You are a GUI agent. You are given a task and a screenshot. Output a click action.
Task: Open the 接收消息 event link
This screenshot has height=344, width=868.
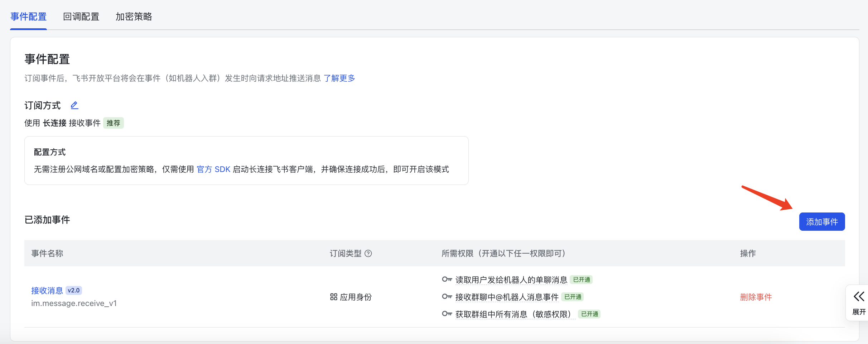(47, 291)
